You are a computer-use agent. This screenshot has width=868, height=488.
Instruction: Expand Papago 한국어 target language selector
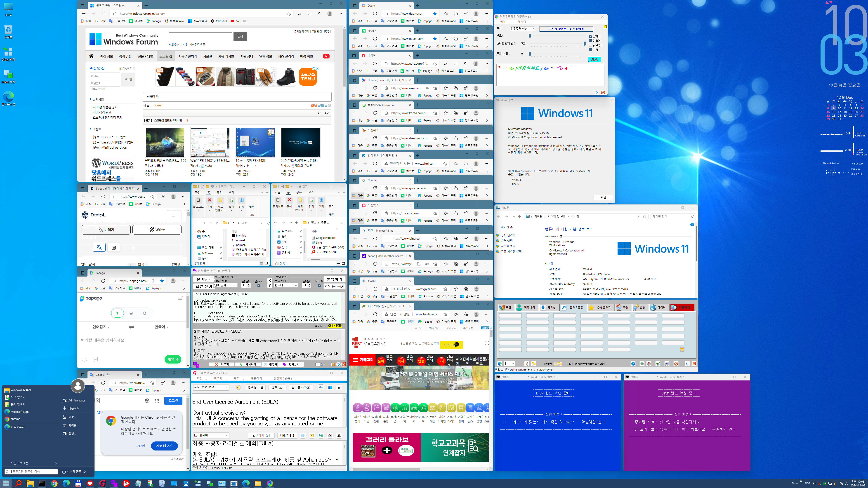(161, 327)
